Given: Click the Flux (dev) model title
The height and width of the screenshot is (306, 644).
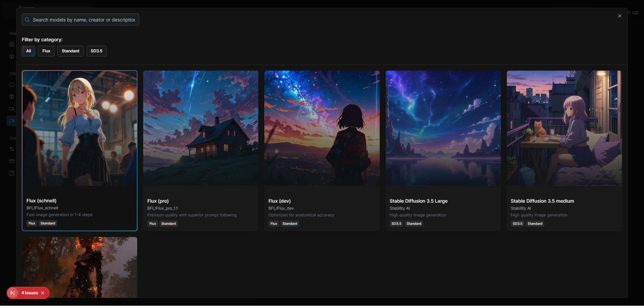Looking at the screenshot, I should (279, 201).
